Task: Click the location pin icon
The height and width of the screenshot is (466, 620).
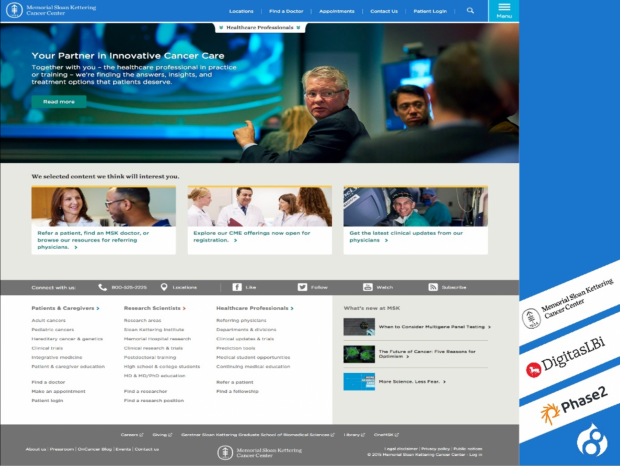Action: coord(164,287)
